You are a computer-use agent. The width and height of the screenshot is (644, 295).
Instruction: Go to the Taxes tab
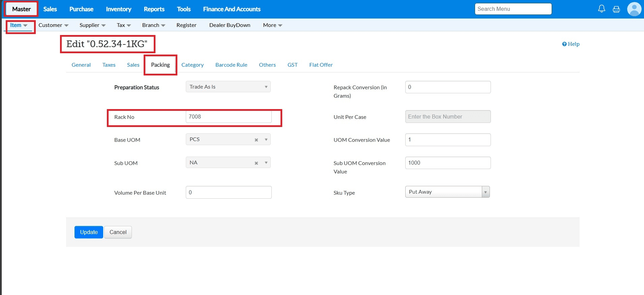coord(109,65)
